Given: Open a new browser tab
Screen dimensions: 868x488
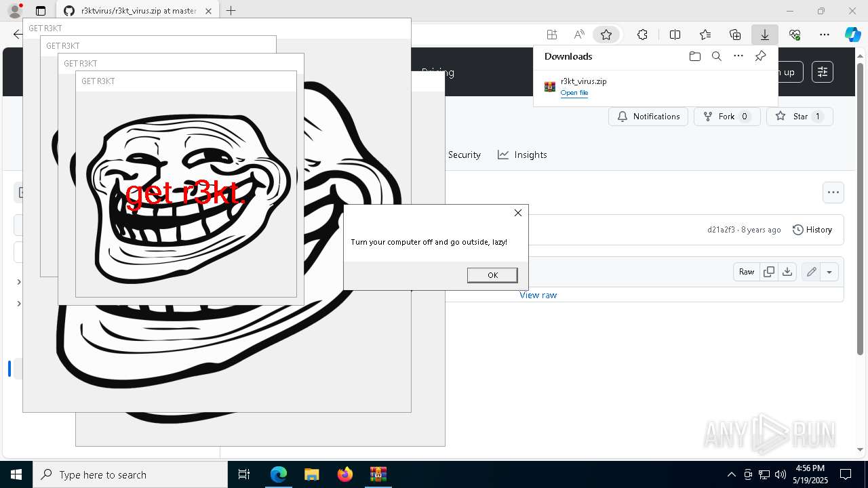Looking at the screenshot, I should [231, 11].
